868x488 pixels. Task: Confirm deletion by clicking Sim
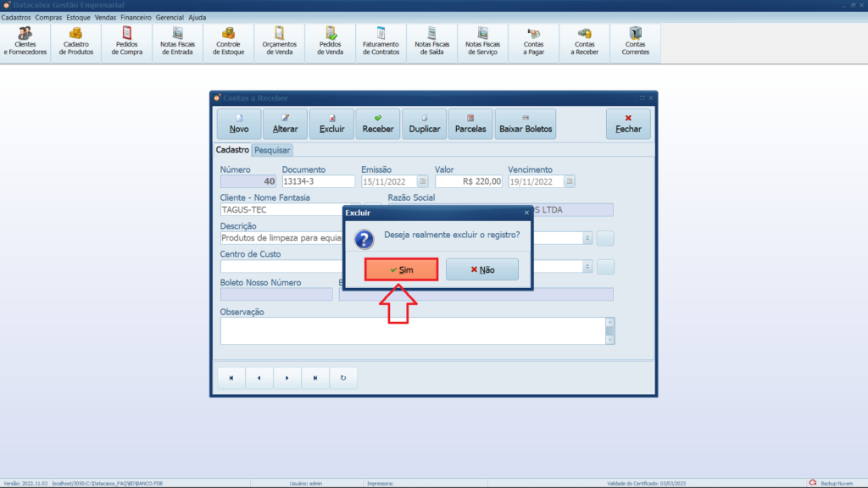point(401,269)
